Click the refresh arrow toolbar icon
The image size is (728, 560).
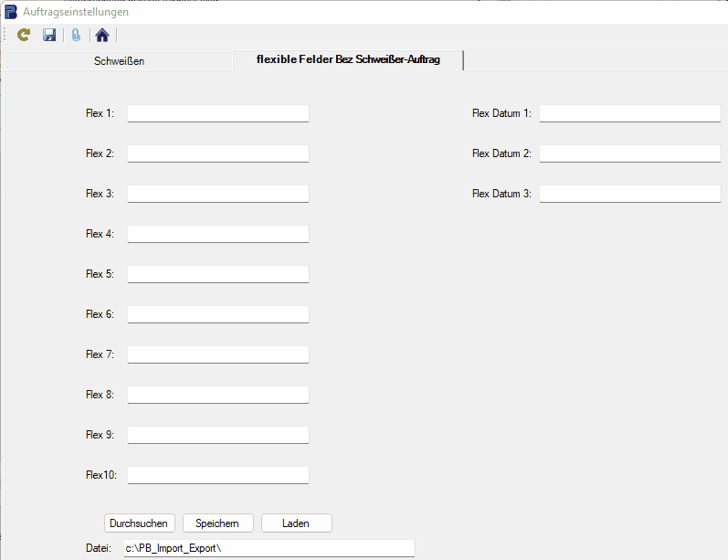25,35
